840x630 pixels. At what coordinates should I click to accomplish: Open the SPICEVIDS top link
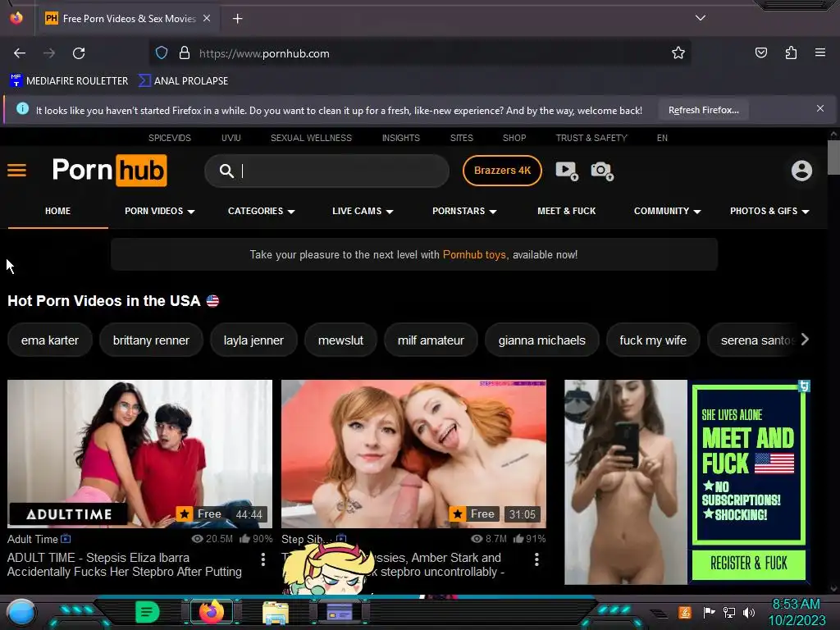(x=169, y=138)
